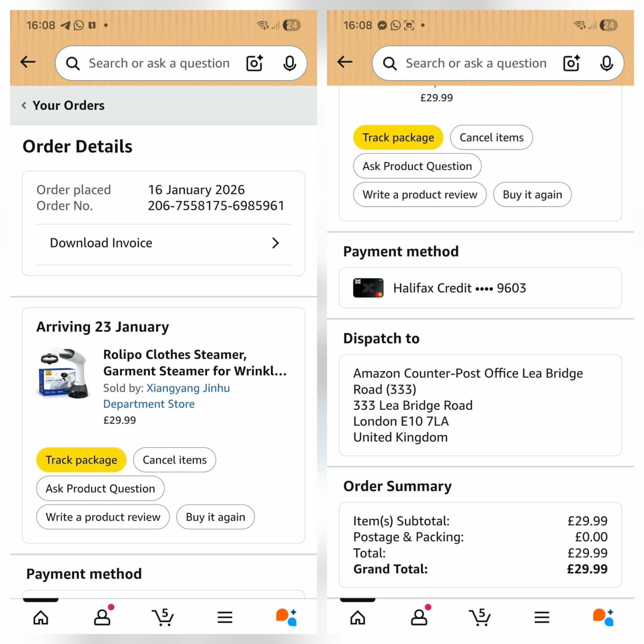Screen dimensions: 644x644
Task: Open hamburger menu in left bottom bar
Action: (x=225, y=618)
